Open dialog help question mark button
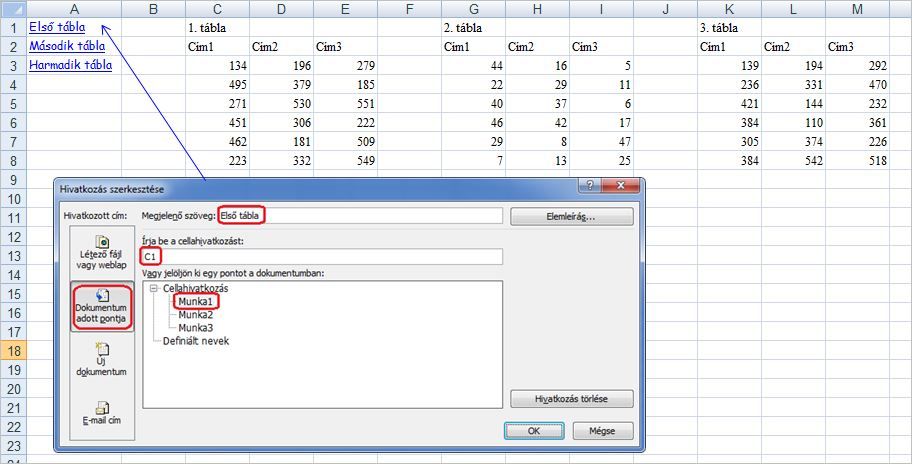Screen dimensions: 912x464 [x=590, y=185]
